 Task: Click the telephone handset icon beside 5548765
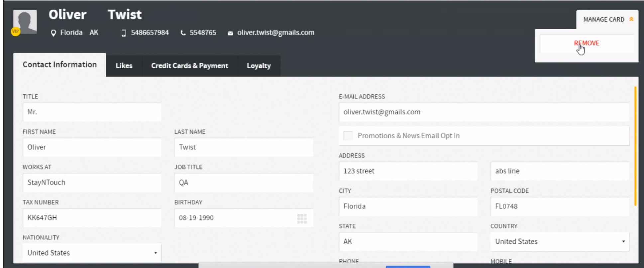[183, 33]
